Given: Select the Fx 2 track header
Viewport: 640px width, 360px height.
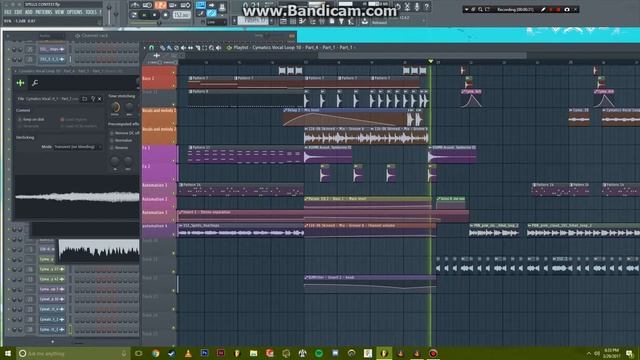Looking at the screenshot, I should [x=159, y=173].
